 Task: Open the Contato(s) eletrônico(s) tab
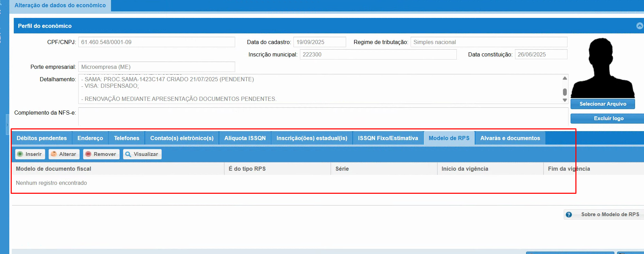182,138
